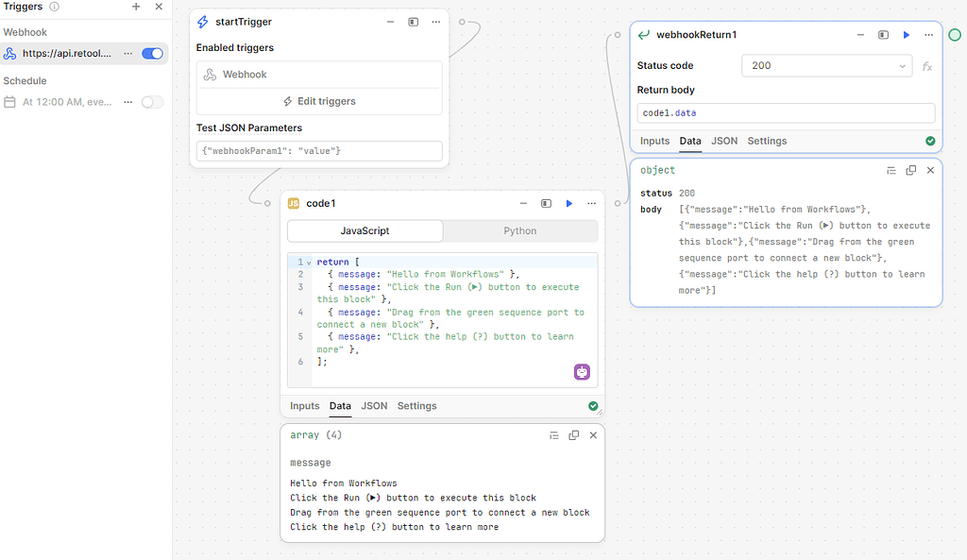Open the Status code 200 dropdown

coord(827,66)
